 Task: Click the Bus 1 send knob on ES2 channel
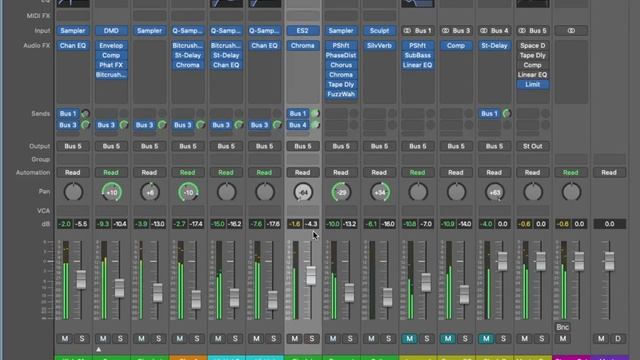315,113
